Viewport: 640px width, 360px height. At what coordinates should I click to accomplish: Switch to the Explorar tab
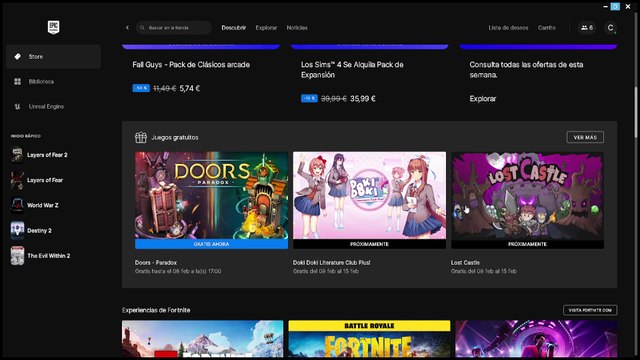266,28
